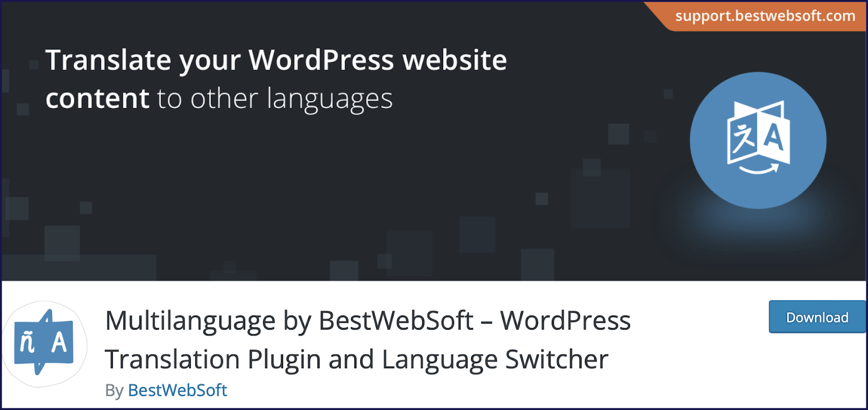The width and height of the screenshot is (868, 410).
Task: Click the 'content to other languages' text
Action: click(219, 99)
